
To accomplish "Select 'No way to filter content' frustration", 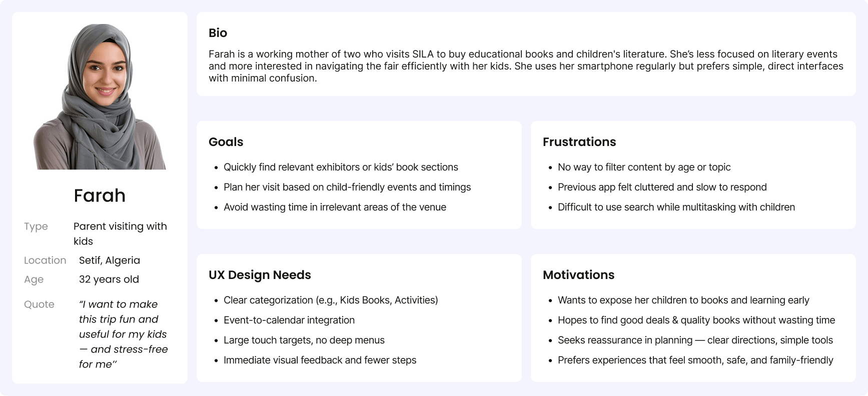I will coord(644,167).
